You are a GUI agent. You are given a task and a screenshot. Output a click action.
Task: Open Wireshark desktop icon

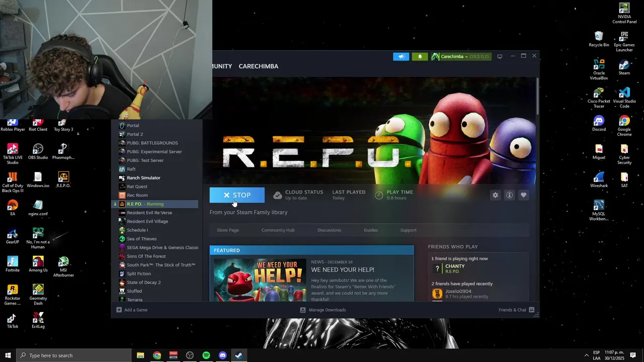coord(599,180)
